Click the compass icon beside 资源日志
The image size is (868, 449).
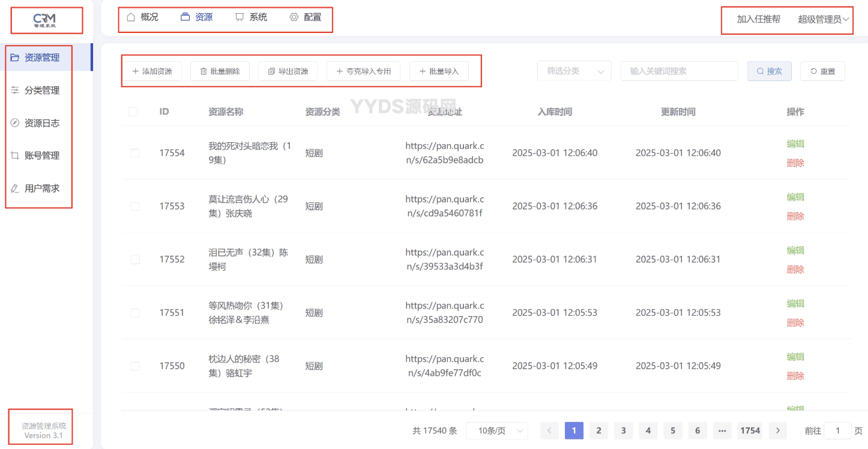(15, 123)
